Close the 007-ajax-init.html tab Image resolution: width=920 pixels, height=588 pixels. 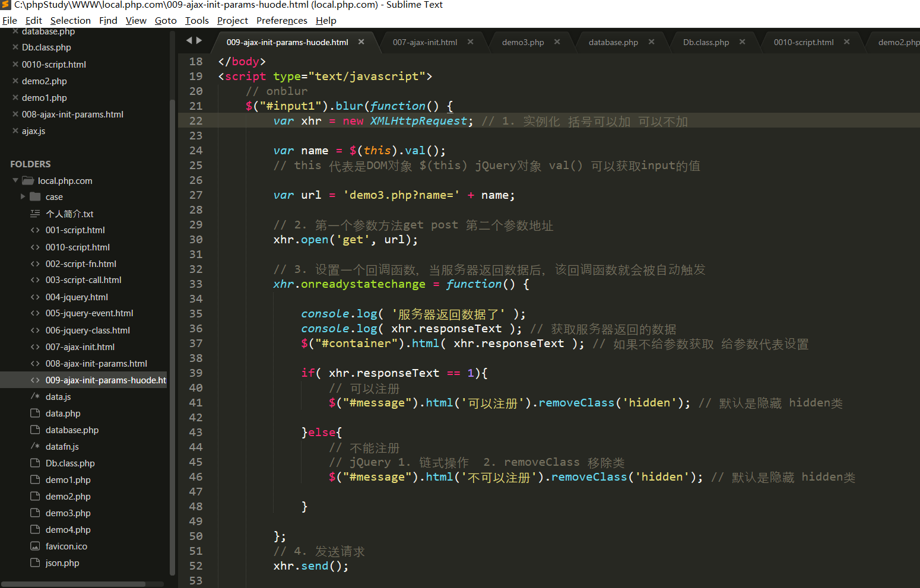470,42
